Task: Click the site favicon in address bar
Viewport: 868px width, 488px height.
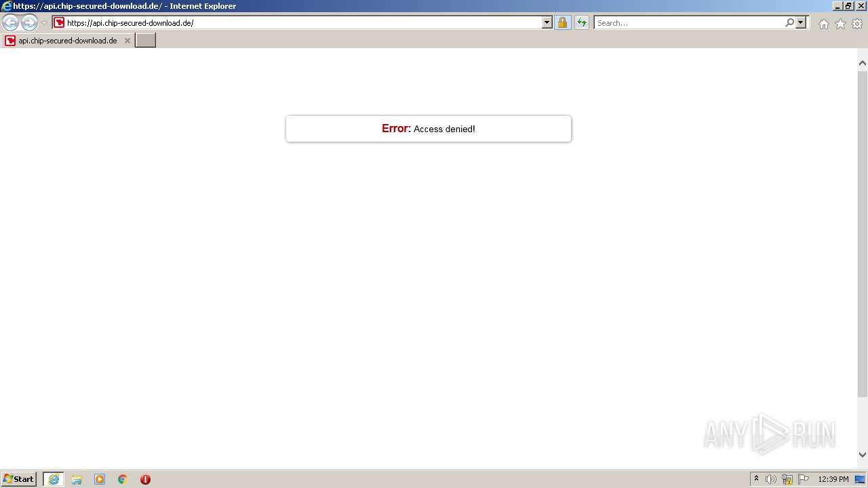Action: coord(59,22)
